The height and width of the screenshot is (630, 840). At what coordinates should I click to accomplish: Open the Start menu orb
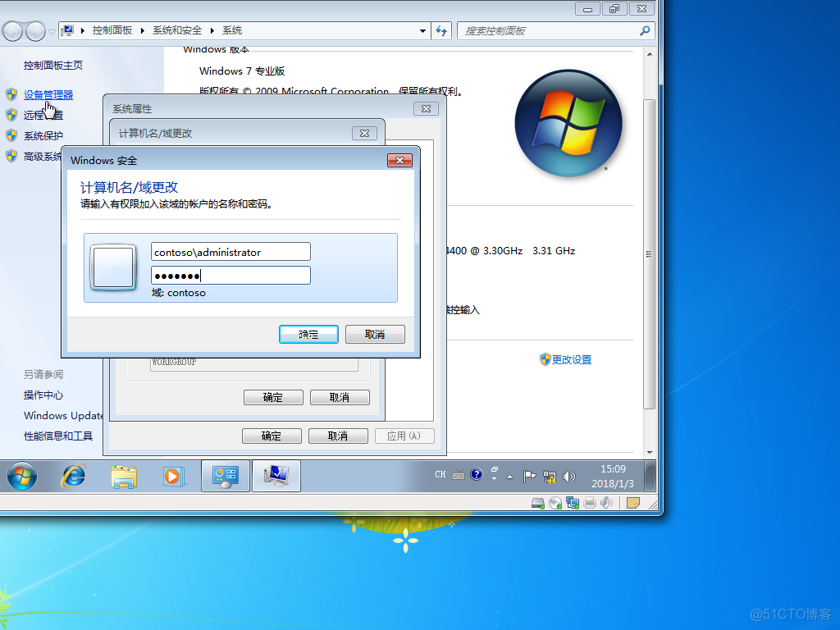pos(22,476)
